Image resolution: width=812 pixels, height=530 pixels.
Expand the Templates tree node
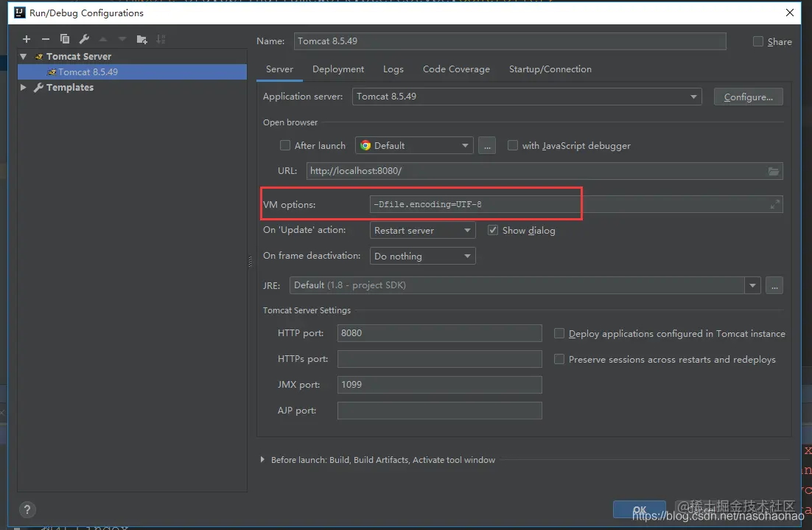point(24,88)
